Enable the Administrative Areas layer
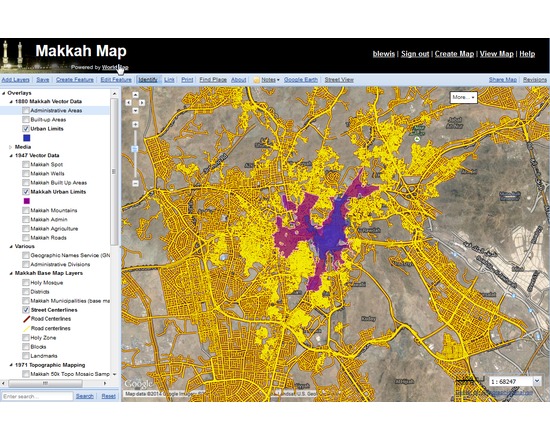Viewport: 550px width, 440px height. coord(26,111)
